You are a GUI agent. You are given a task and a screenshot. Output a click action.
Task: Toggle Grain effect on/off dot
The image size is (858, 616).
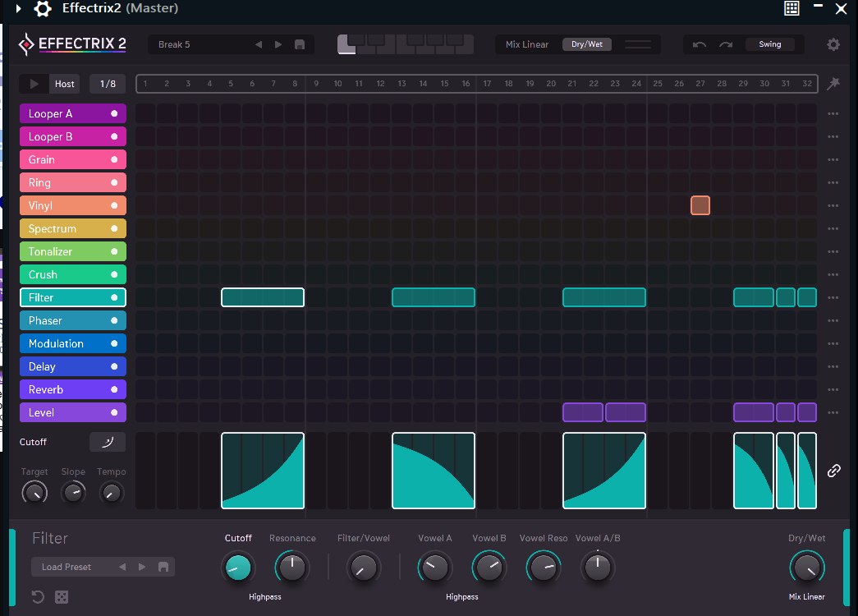pyautogui.click(x=114, y=160)
